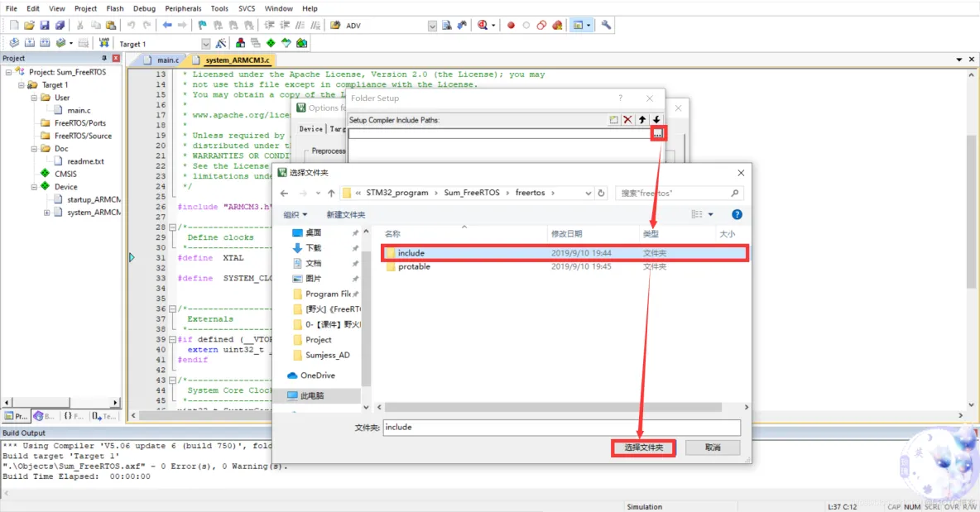This screenshot has width=980, height=512.
Task: Open Manage Run-Time Environment green diamond
Action: 271,43
